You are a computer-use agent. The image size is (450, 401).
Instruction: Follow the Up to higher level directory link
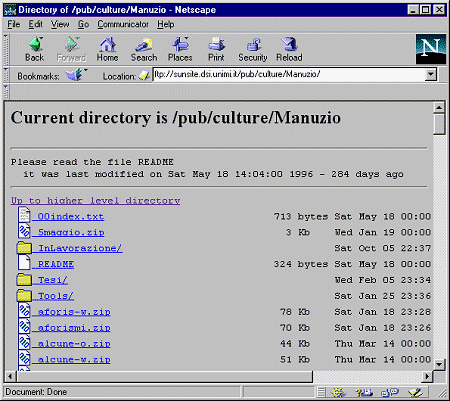coord(95,201)
